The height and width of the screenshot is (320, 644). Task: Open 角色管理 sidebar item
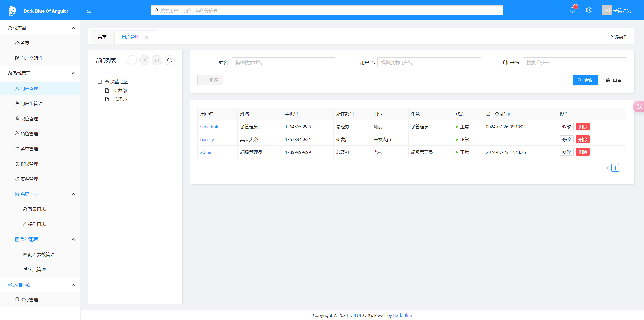[x=40, y=134]
